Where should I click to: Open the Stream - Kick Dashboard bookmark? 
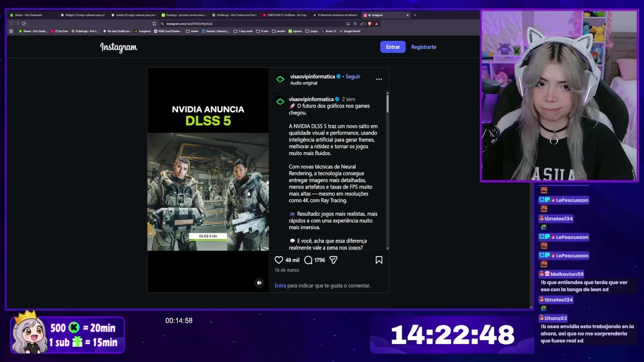(x=33, y=31)
